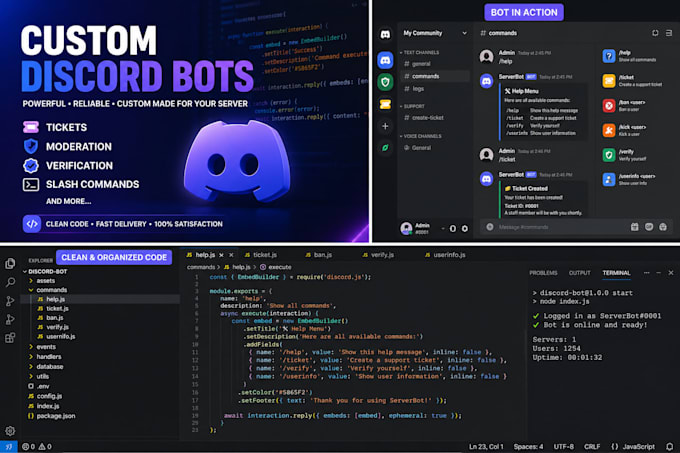
Task: Open the gift icon in message box
Action: coord(634,227)
